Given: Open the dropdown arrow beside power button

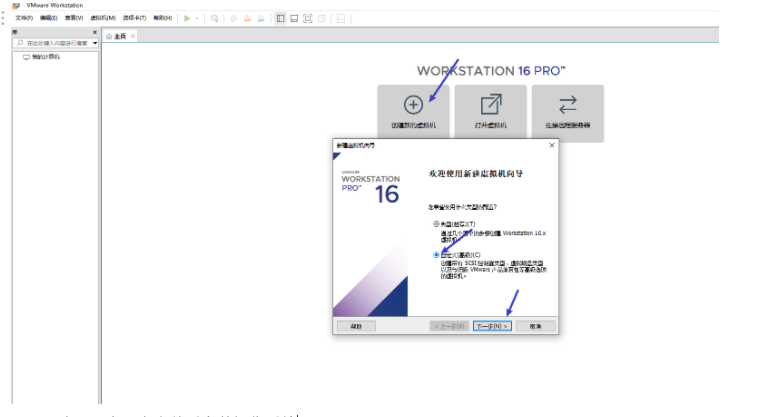Looking at the screenshot, I should pos(198,18).
